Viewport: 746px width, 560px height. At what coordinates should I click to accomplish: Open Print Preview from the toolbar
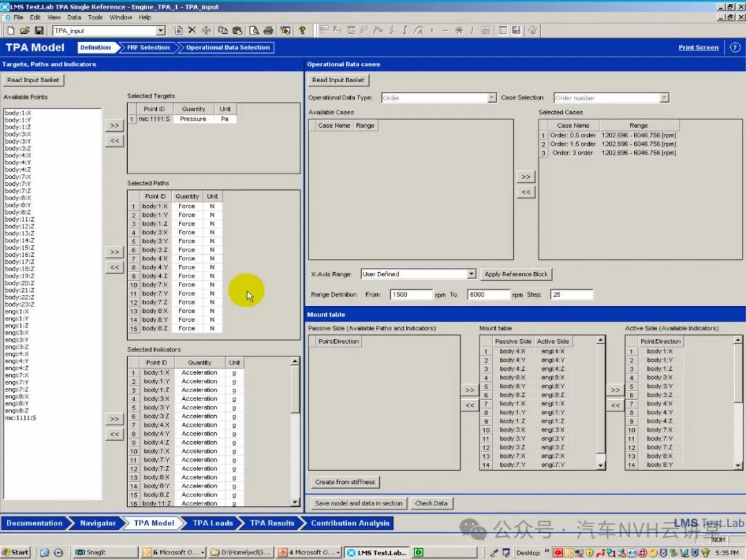point(254,30)
